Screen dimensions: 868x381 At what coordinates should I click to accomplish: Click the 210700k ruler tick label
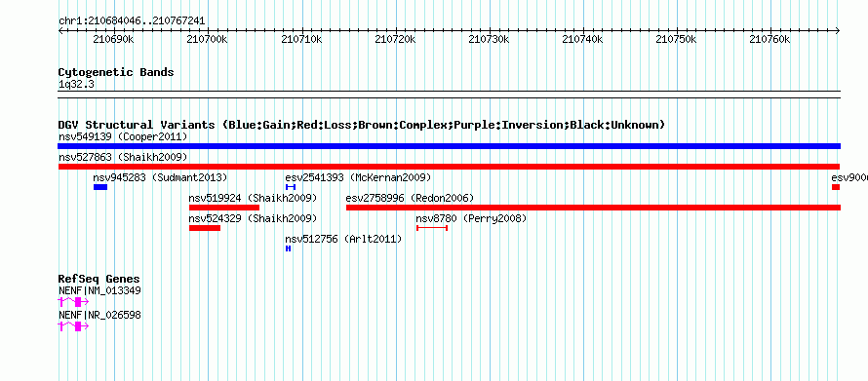point(208,39)
